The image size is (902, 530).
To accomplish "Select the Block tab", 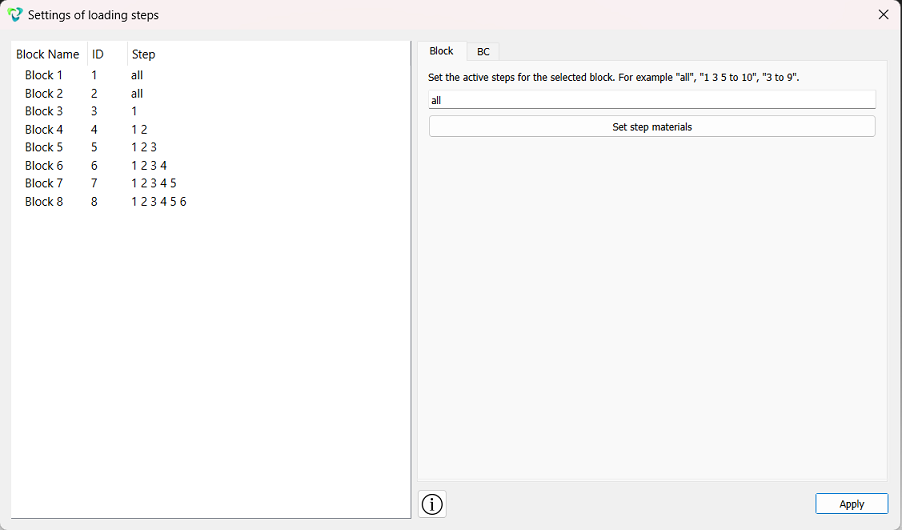I will coord(442,51).
